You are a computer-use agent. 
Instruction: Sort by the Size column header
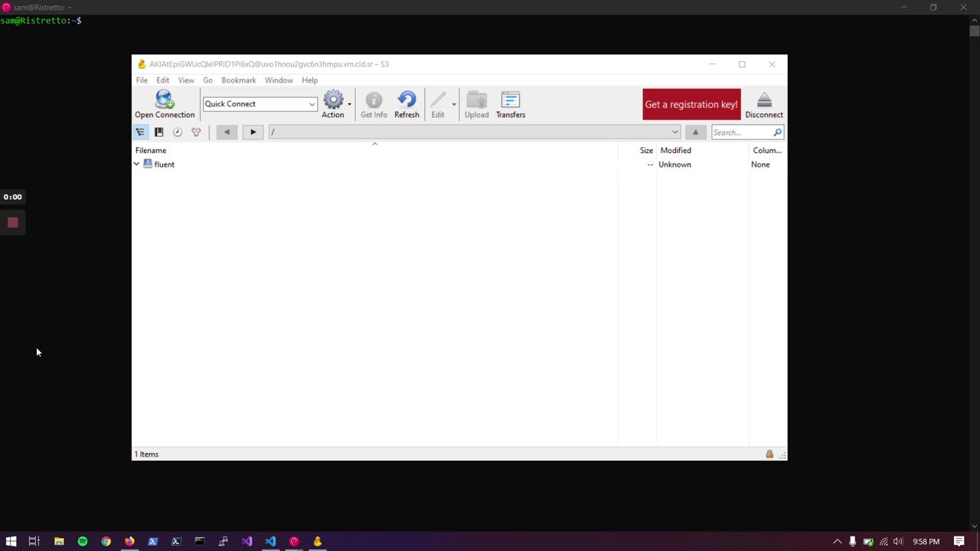tap(637, 151)
